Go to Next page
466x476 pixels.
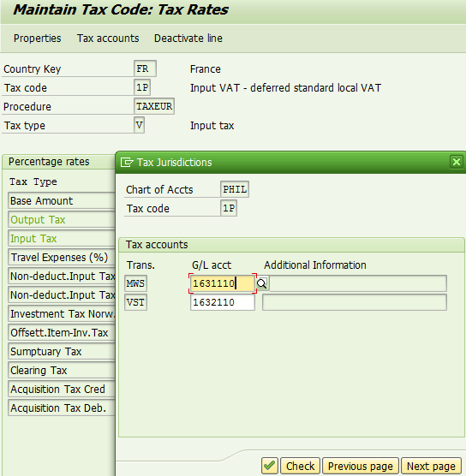[x=431, y=466]
